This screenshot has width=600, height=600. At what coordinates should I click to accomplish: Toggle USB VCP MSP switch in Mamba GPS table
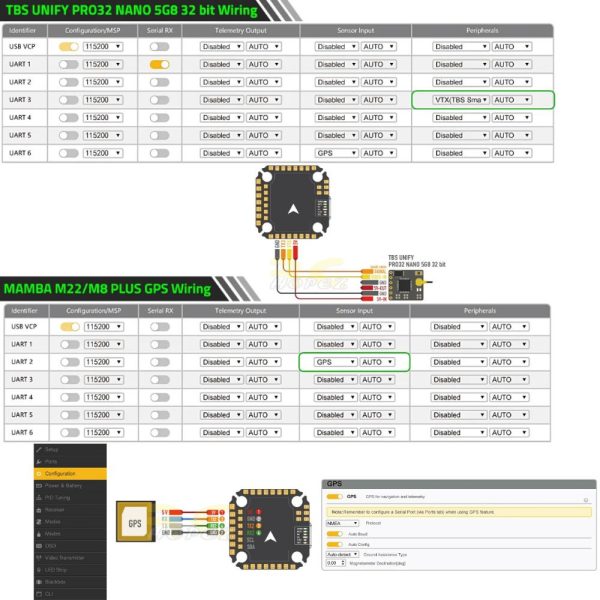(x=70, y=327)
